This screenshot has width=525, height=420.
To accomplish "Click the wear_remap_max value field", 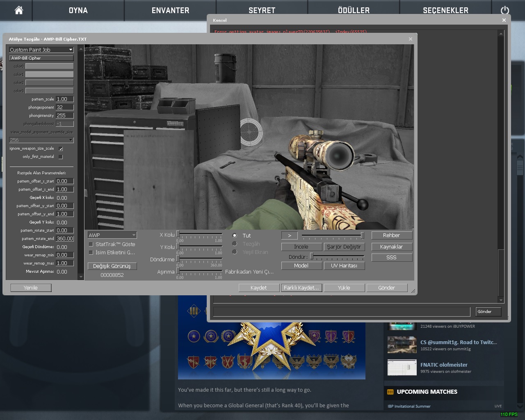I will coord(65,263).
